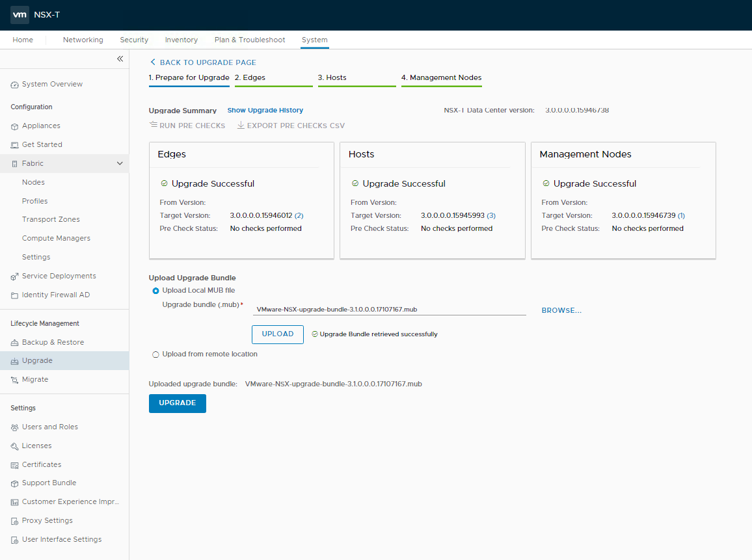Screen dimensions: 752x560
Task: Collapse the Fabric section chevron
Action: coord(120,163)
